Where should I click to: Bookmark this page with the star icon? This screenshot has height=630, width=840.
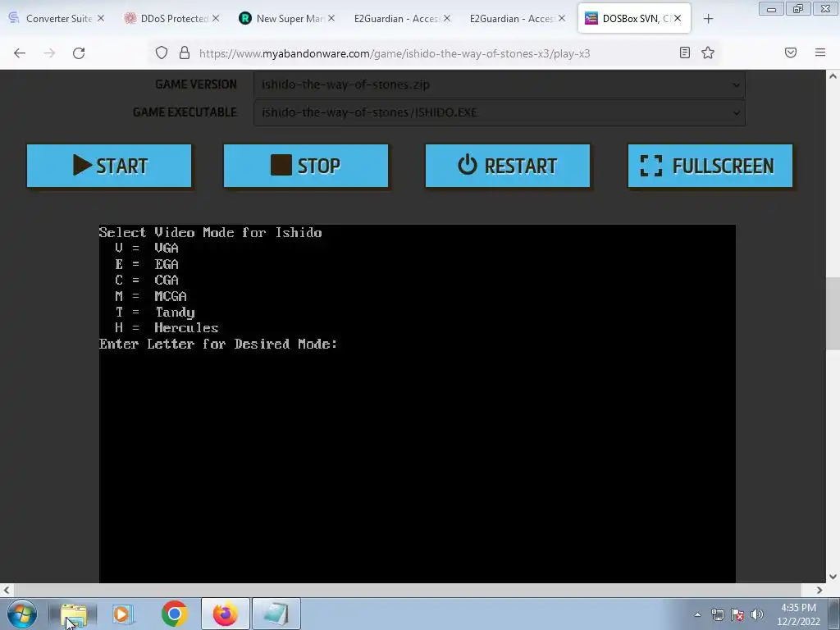708,52
